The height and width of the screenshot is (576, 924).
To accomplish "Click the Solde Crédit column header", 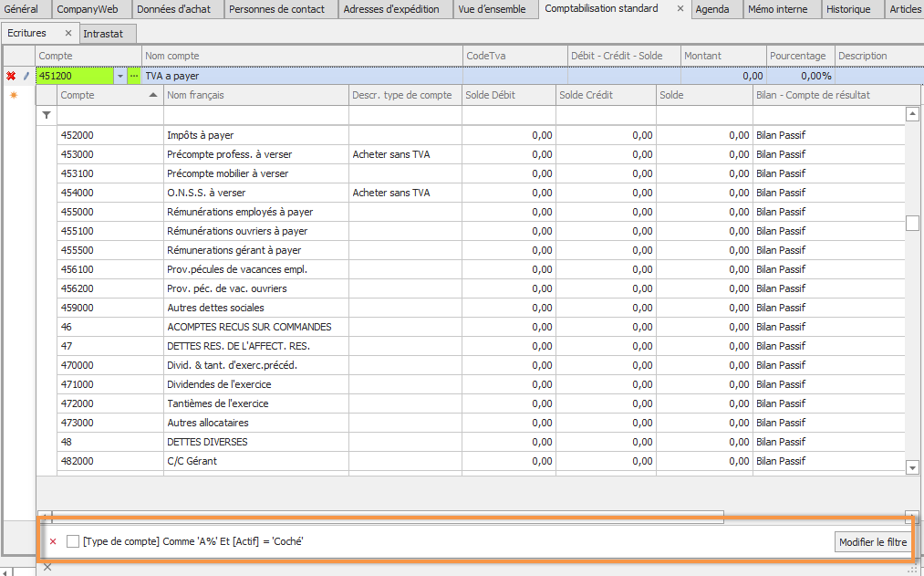I will [607, 95].
